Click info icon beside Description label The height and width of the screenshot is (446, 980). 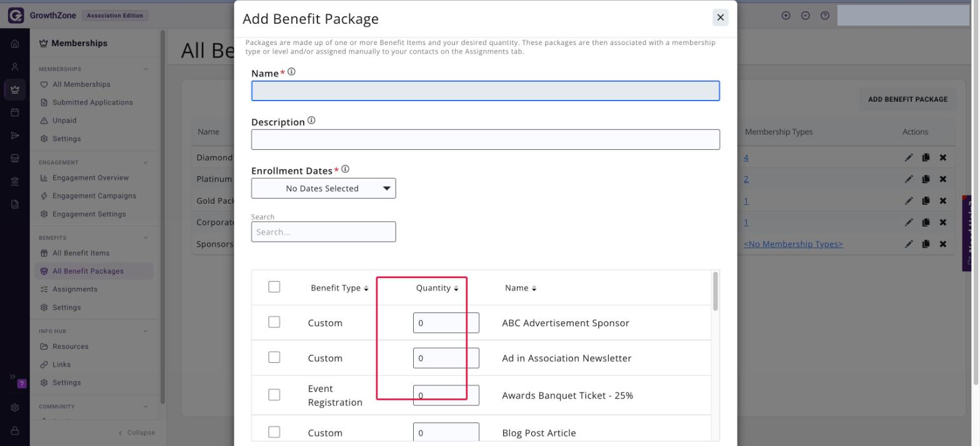tap(311, 121)
